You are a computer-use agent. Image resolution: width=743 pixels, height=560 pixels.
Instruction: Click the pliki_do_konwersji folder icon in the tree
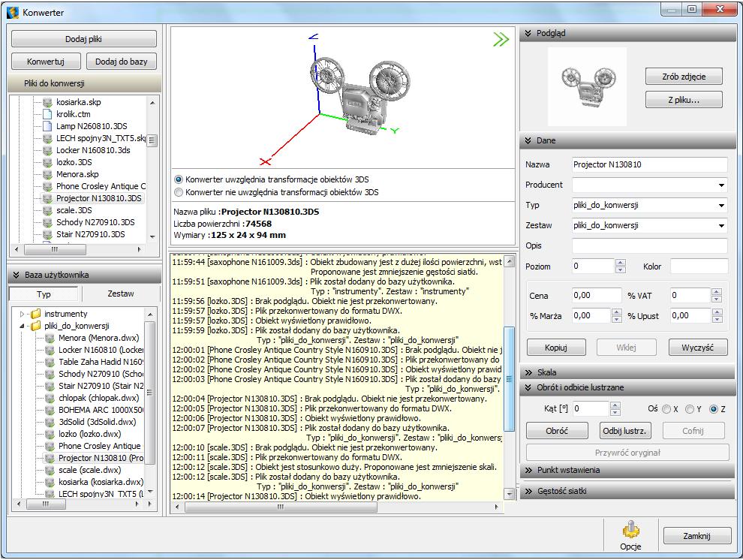[35, 326]
